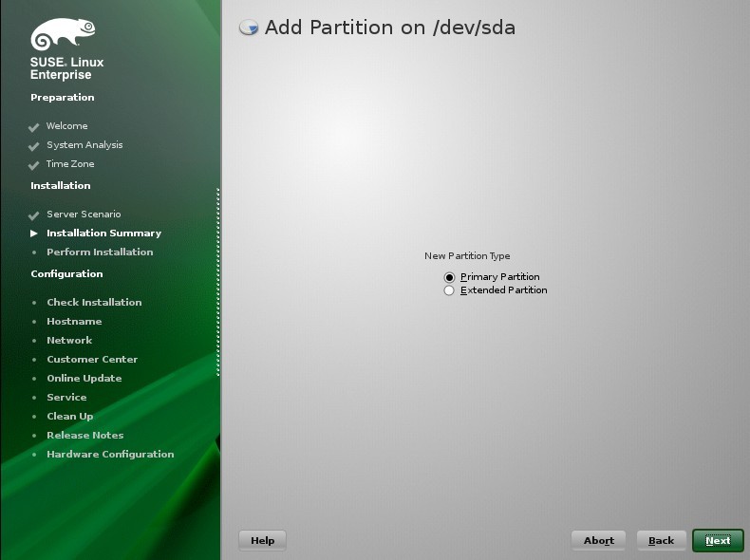Click the checkmark next to Time Zone
Viewport: 750px width, 560px height.
33,165
